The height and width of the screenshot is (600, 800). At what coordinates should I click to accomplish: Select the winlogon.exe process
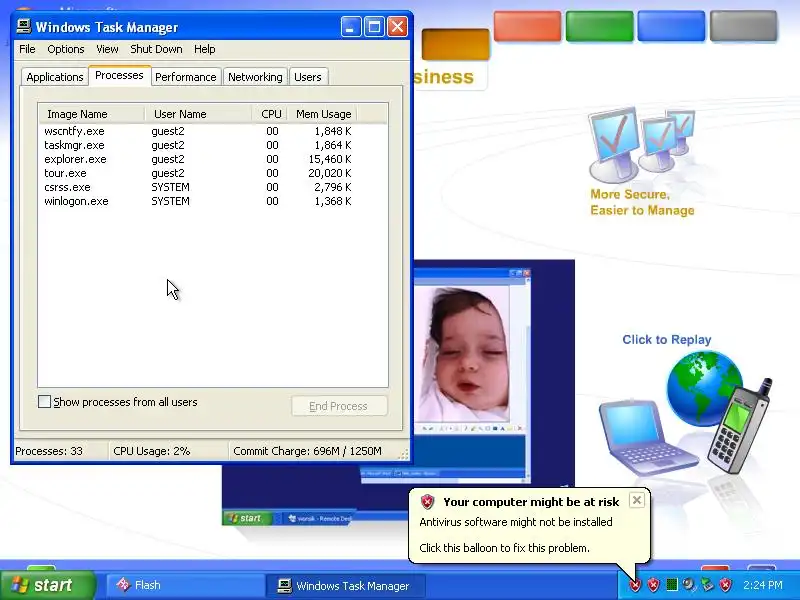pyautogui.click(x=76, y=201)
